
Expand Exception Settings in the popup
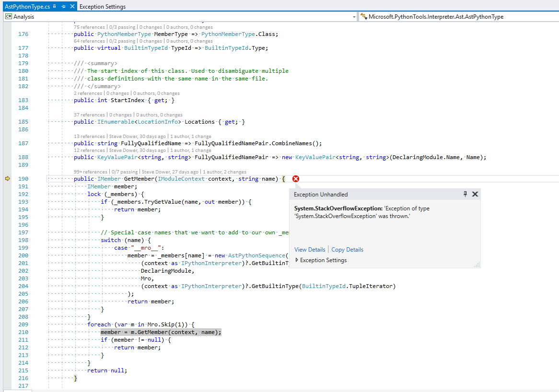[x=297, y=260]
